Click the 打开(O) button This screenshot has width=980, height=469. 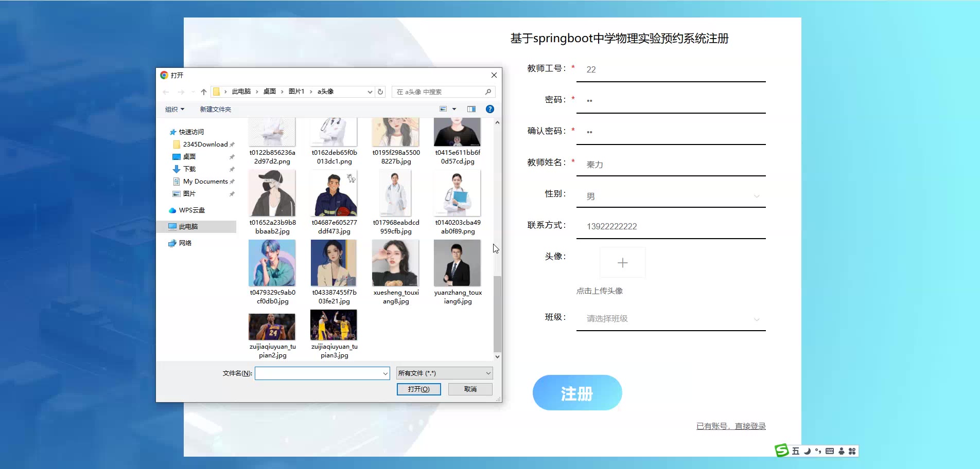click(x=418, y=389)
